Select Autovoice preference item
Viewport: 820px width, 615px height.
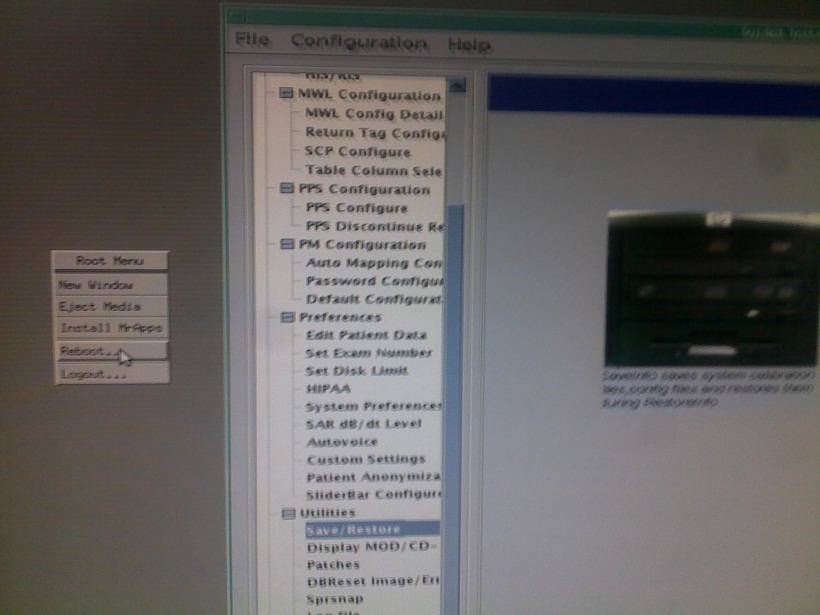point(342,441)
